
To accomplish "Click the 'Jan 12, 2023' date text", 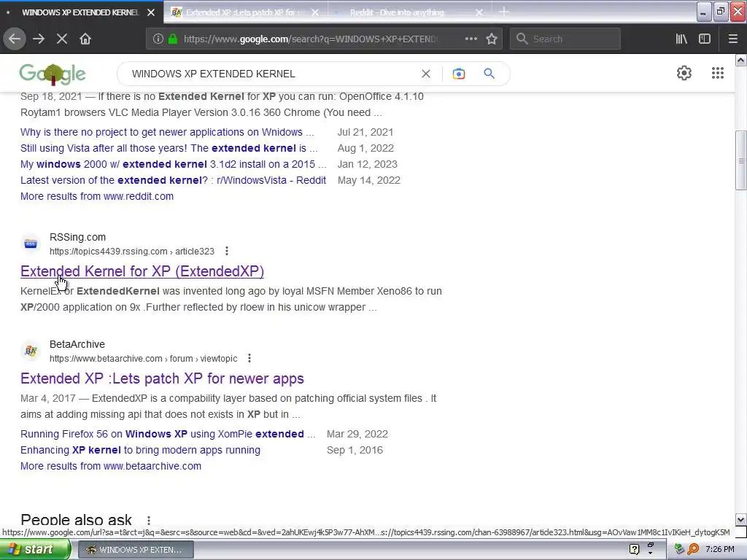I will 368,164.
